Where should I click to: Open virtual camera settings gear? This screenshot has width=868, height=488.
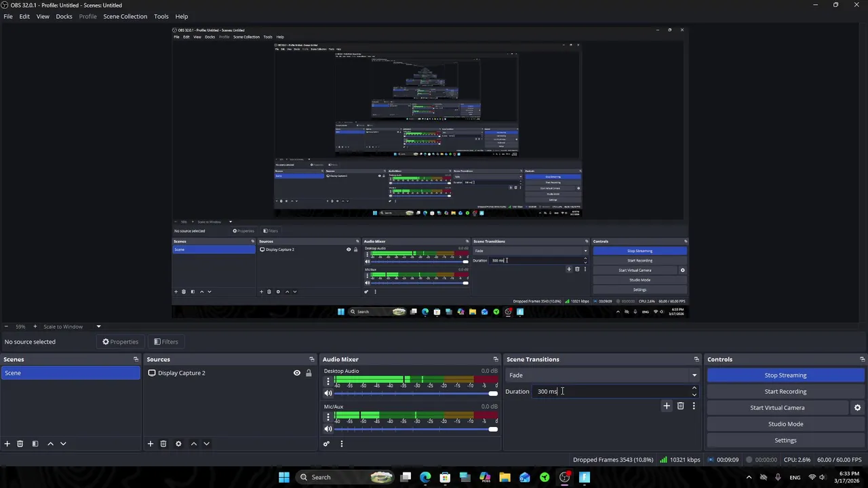[857, 408]
